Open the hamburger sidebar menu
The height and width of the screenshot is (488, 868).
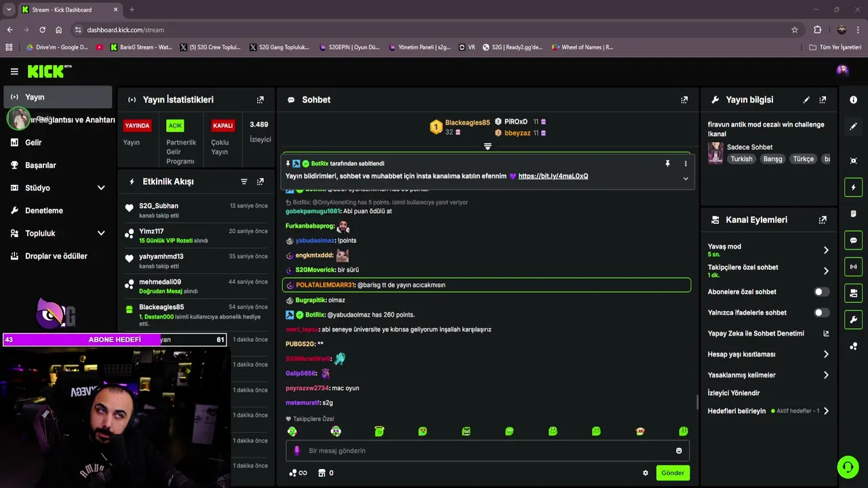(14, 71)
